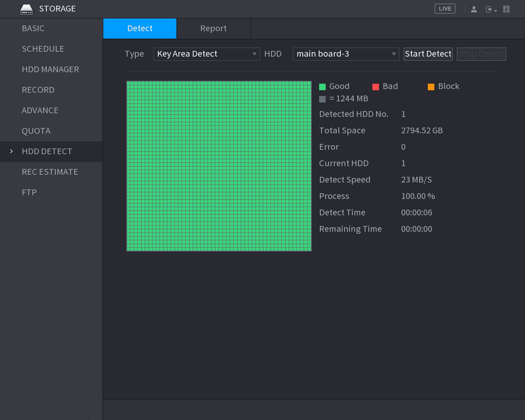
Task: Click the Detect Speed value 23 MB/S
Action: [416, 180]
